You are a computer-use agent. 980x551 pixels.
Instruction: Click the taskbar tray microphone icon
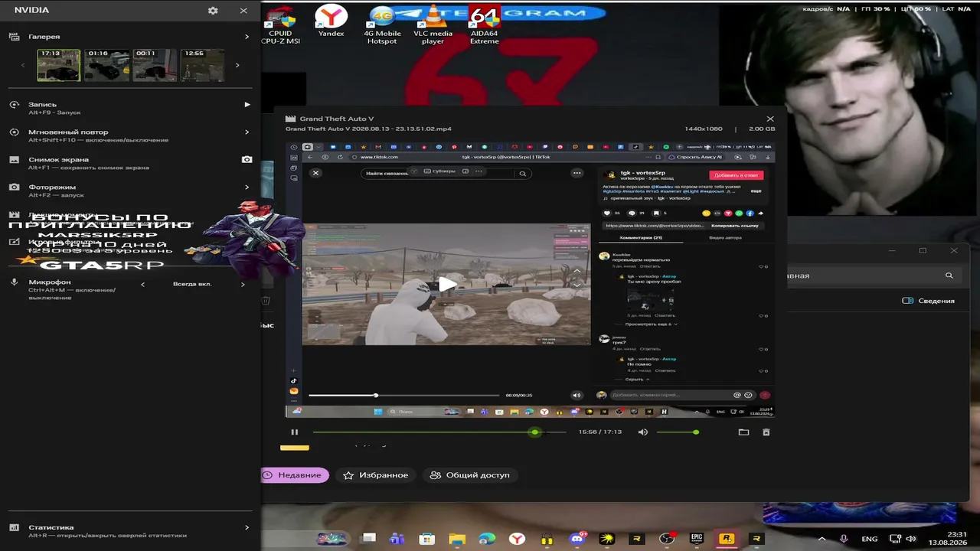click(x=844, y=539)
